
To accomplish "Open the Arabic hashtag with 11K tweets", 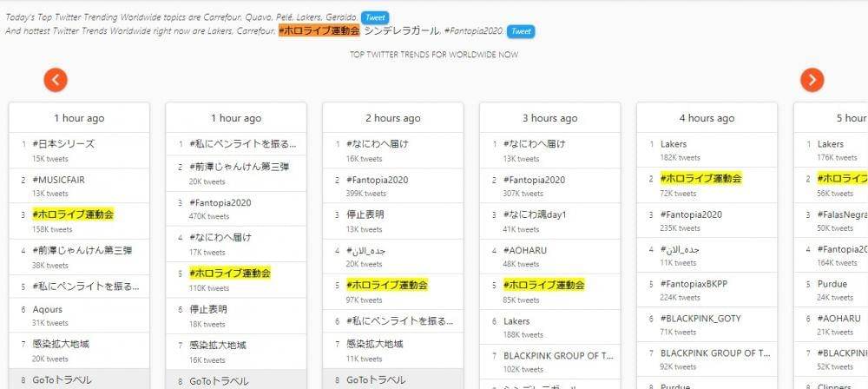I will [x=681, y=249].
